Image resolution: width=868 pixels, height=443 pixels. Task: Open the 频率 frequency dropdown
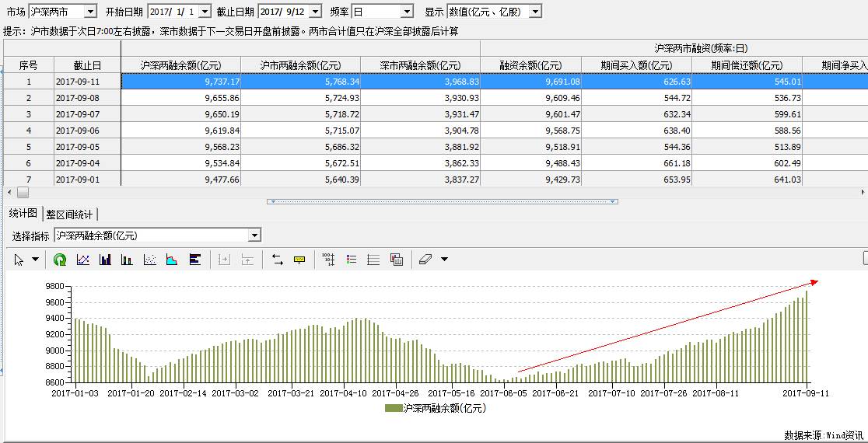point(408,11)
